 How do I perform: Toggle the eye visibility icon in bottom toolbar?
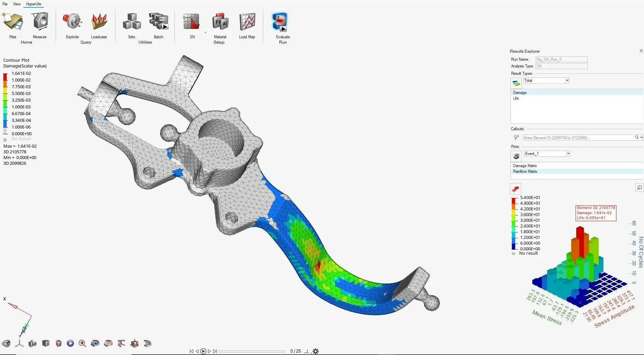[x=6, y=343]
